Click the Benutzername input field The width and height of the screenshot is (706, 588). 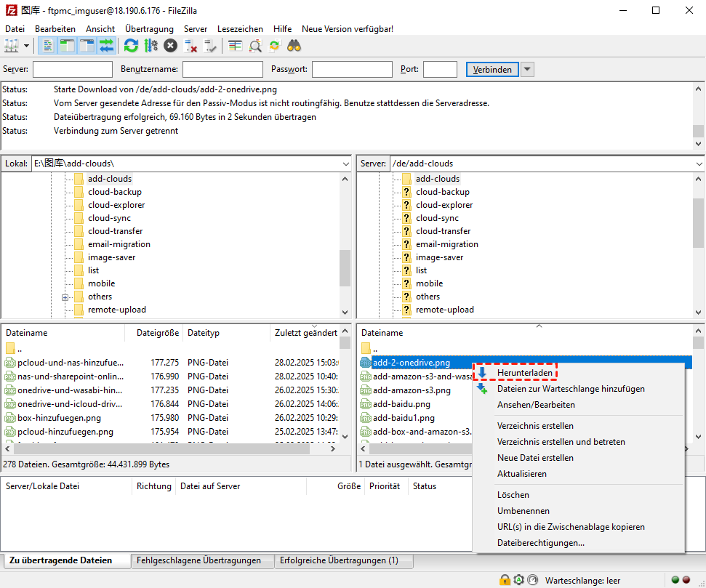pos(222,70)
